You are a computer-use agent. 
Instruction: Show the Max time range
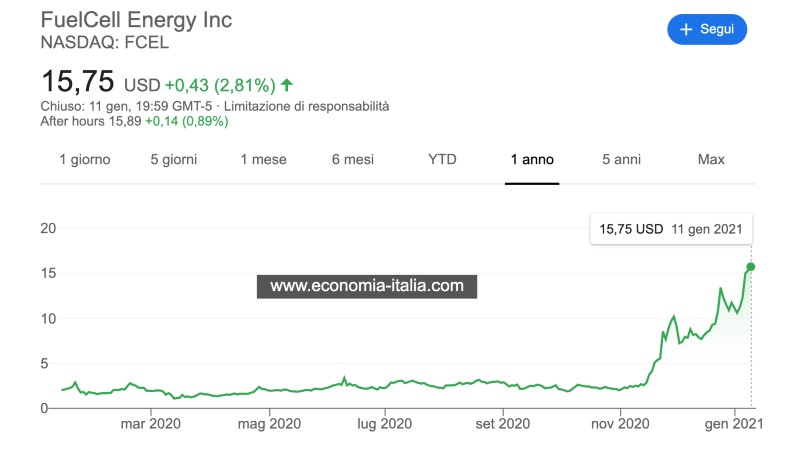[x=711, y=160]
